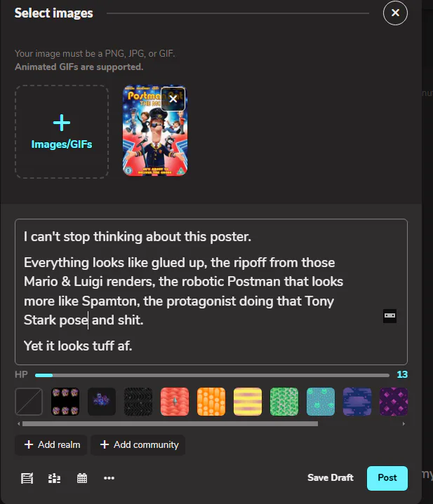Close the Select images dialog

[395, 13]
